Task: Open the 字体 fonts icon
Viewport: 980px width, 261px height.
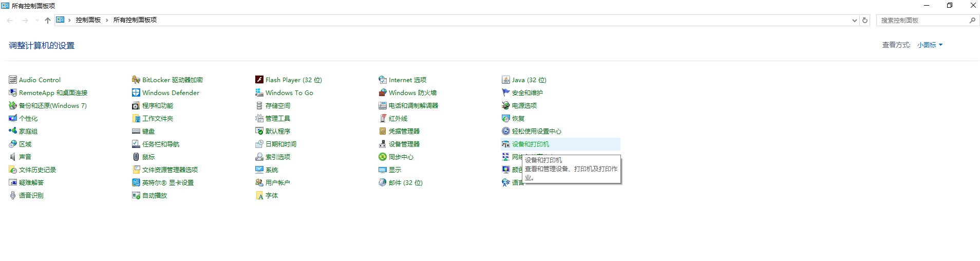Action: 259,195
